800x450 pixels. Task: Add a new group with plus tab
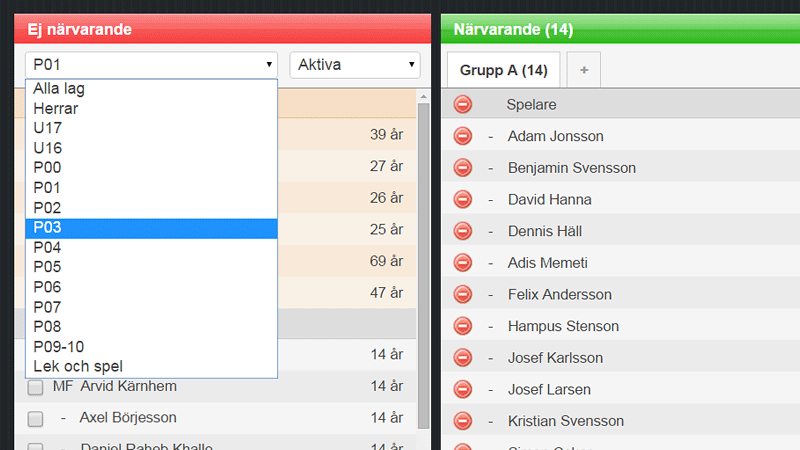coord(584,70)
